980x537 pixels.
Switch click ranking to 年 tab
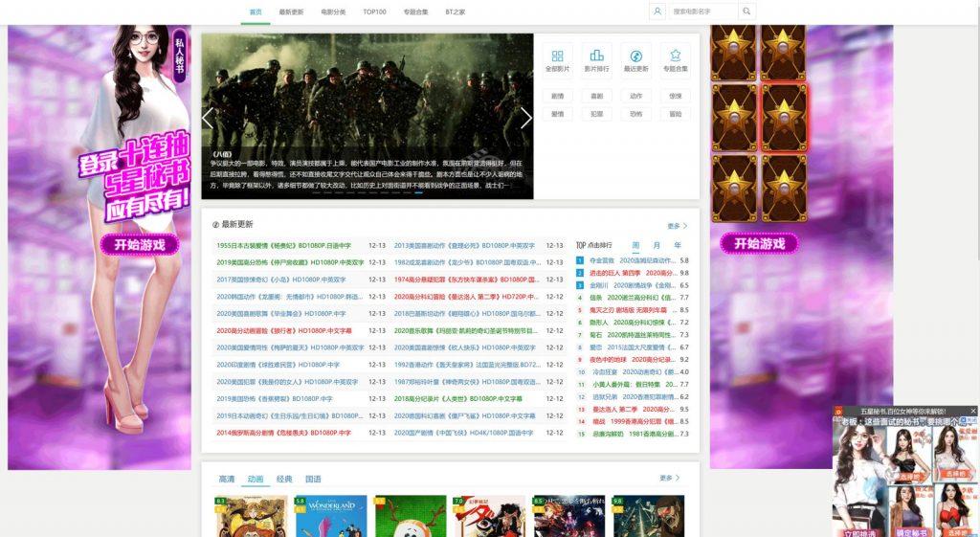pyautogui.click(x=678, y=245)
